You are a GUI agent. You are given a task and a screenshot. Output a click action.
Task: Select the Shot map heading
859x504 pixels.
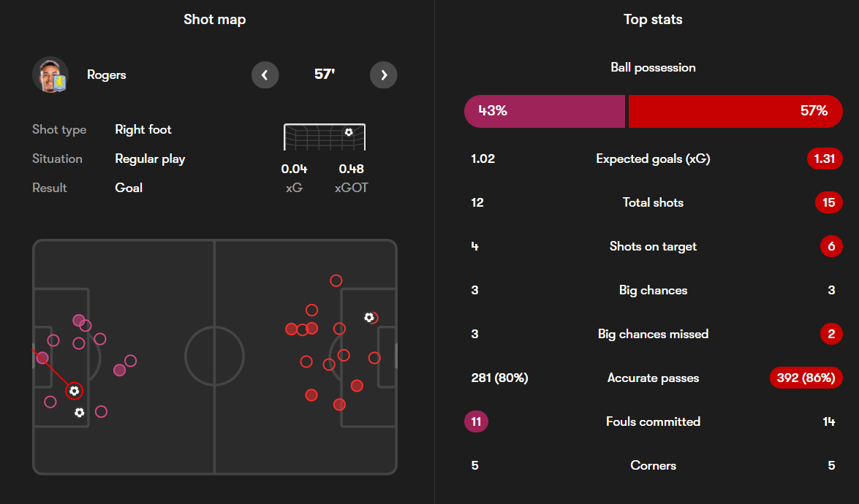[x=214, y=20]
